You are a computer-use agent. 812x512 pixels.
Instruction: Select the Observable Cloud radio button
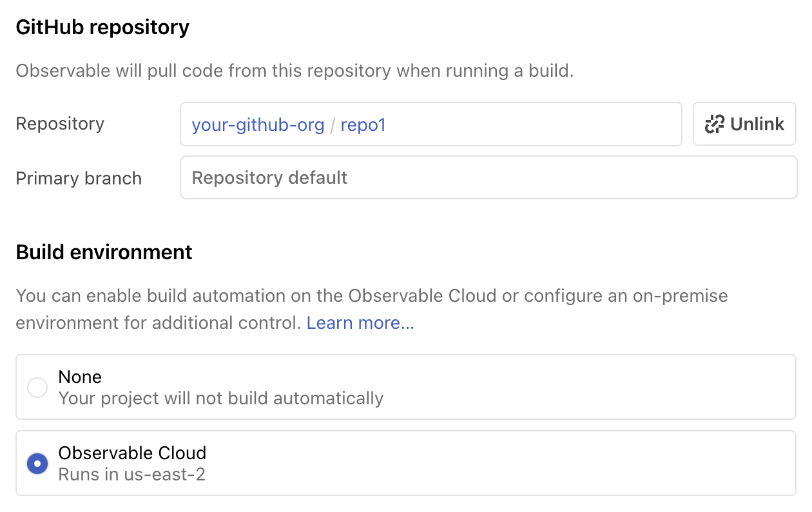(37, 464)
